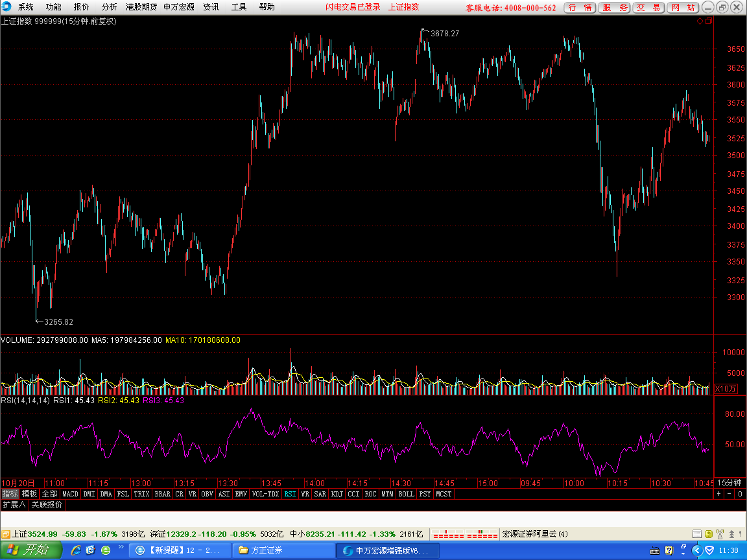
Task: Click the 网站 button
Action: click(x=683, y=8)
